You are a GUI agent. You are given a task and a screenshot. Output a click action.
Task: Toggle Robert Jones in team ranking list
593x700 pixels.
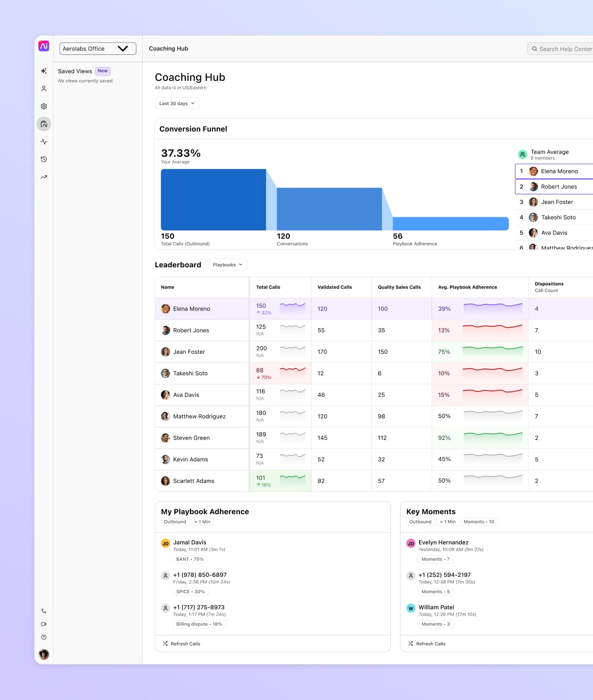[x=558, y=186]
